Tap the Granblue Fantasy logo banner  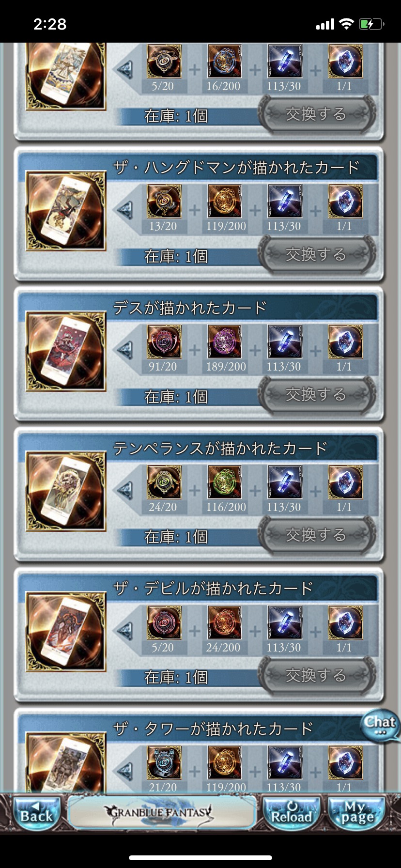point(161,812)
